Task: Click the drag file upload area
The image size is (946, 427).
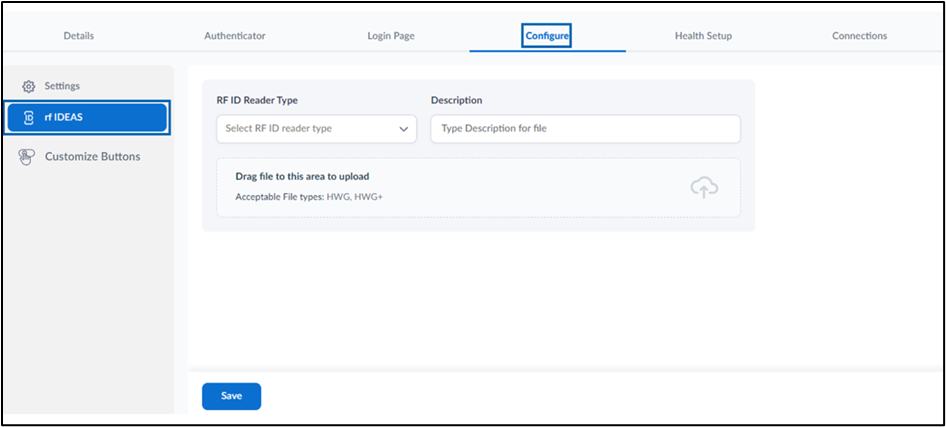Action: [x=478, y=188]
